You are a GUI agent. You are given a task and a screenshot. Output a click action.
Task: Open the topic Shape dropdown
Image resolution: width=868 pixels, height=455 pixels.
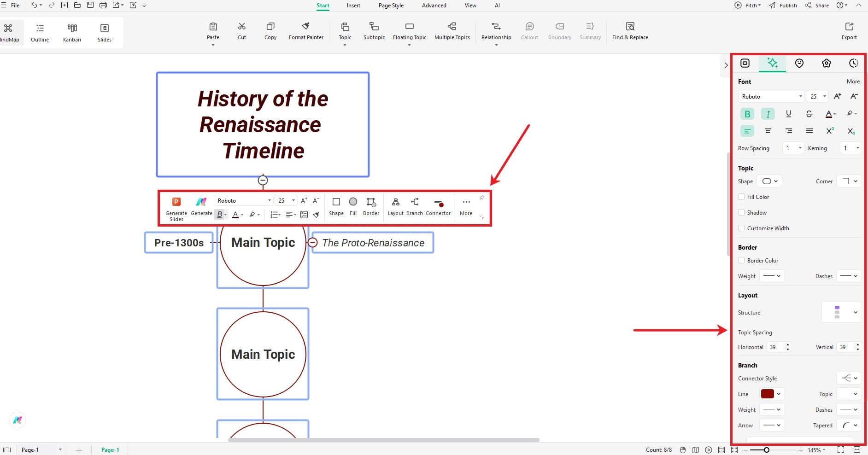[x=769, y=181]
